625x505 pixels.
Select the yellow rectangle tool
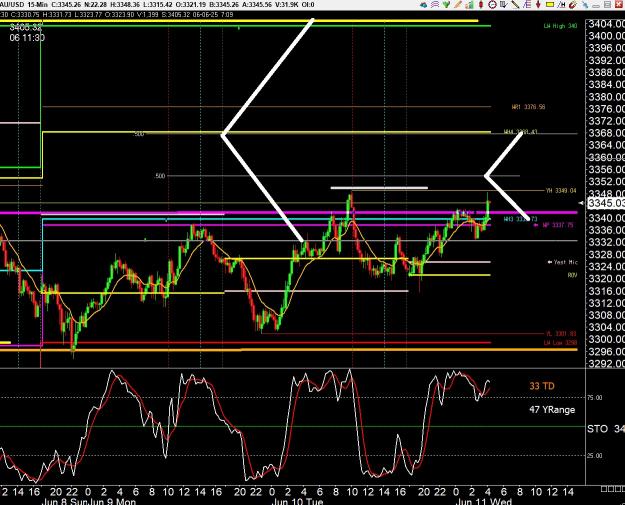(550, 5)
